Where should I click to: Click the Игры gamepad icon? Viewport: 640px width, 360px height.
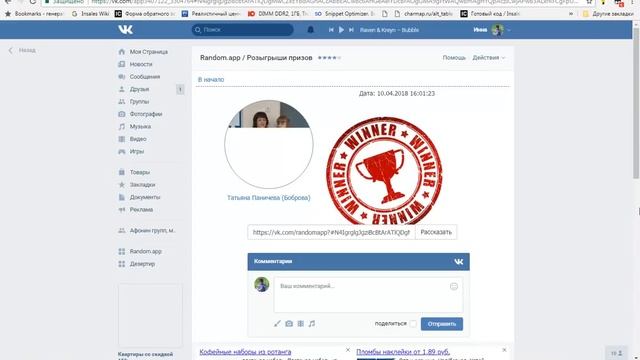pyautogui.click(x=122, y=151)
